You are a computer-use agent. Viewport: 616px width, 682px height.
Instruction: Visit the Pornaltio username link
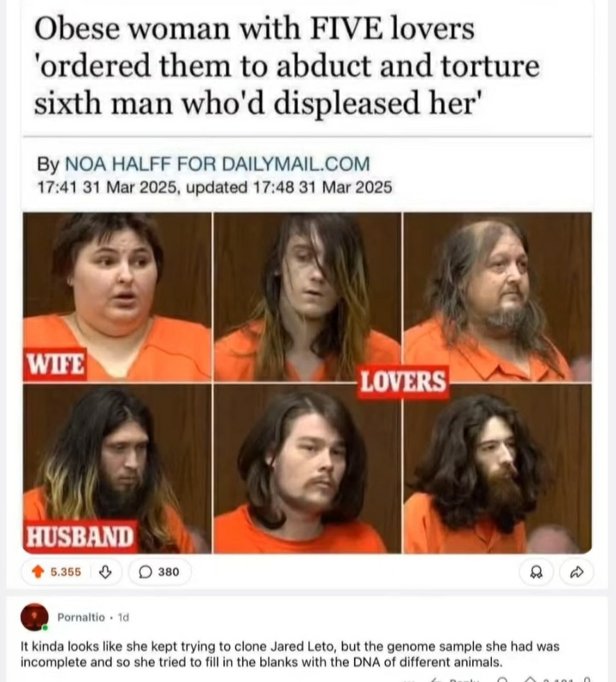click(81, 617)
